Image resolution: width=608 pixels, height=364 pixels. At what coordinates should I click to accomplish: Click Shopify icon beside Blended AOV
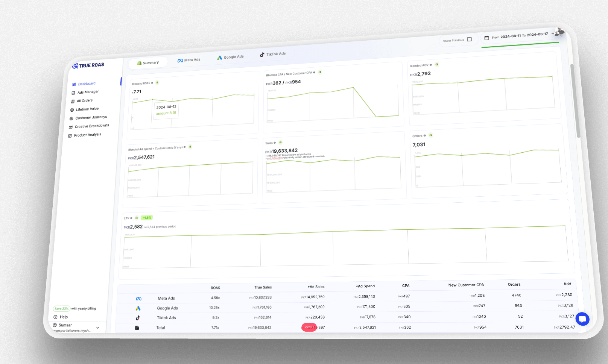tap(436, 64)
